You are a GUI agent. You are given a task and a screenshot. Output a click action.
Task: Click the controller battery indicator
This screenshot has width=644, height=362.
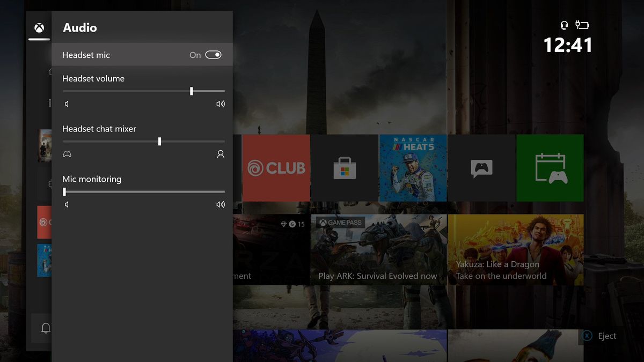581,25
